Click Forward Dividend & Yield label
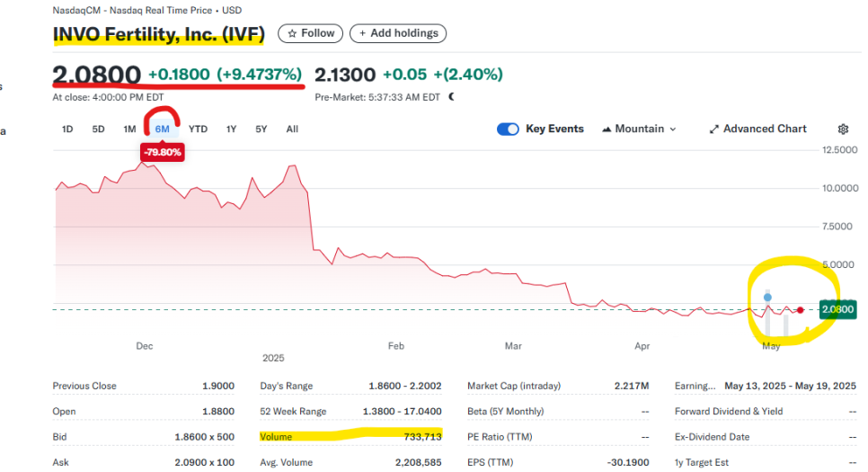Screen dimensions: 868x472 pyautogui.click(x=729, y=412)
